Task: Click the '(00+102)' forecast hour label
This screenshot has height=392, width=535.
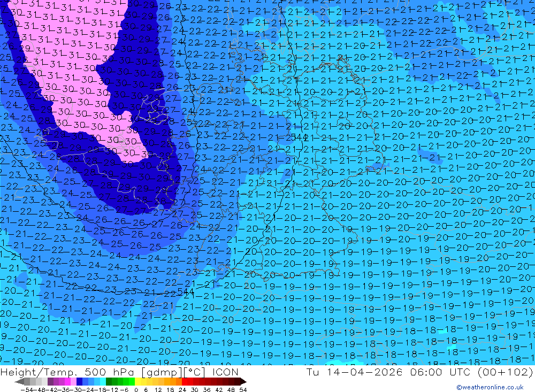Action: (x=505, y=372)
